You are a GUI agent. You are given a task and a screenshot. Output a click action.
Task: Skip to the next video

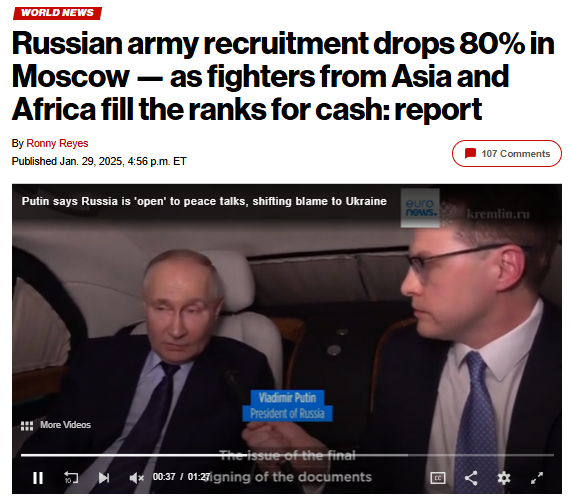[104, 478]
